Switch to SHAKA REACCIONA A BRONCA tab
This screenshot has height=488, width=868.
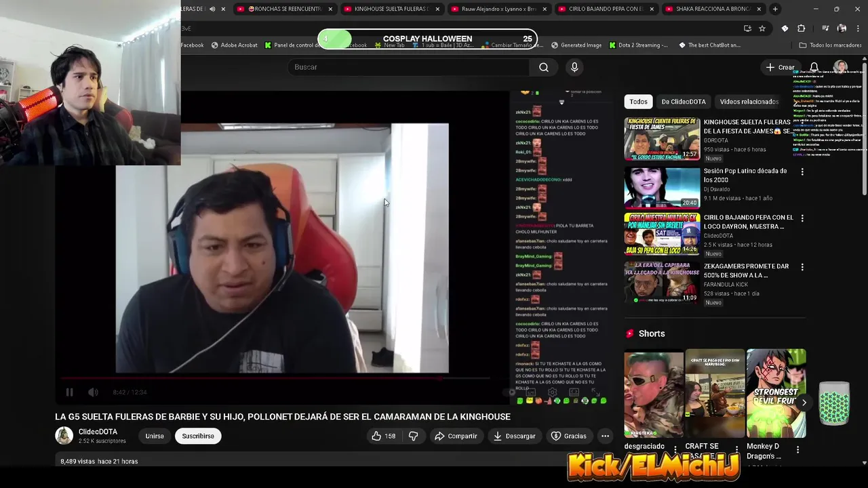(x=713, y=9)
